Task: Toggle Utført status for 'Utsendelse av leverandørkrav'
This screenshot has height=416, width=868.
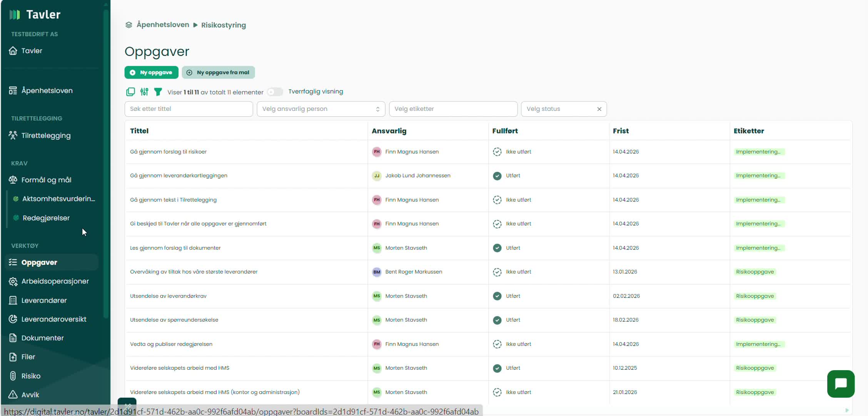Action: tap(497, 296)
